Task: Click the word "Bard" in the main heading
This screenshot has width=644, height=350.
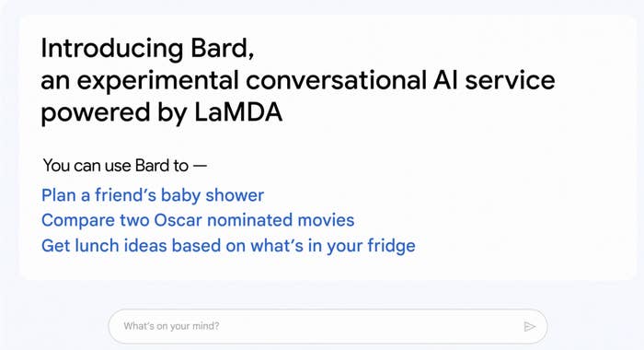Action: coord(223,49)
